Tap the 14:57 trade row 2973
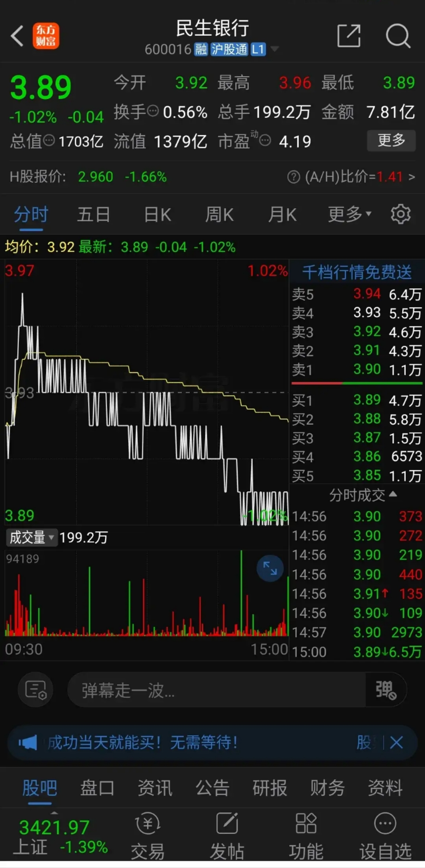 [x=357, y=632]
